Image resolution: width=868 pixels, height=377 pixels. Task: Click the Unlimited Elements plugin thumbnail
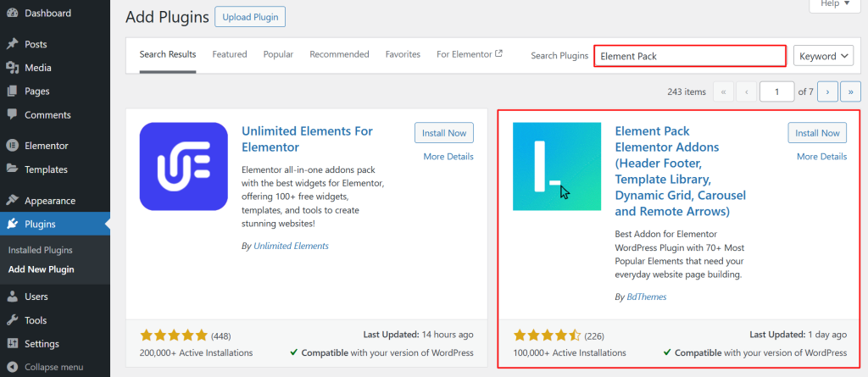point(183,167)
